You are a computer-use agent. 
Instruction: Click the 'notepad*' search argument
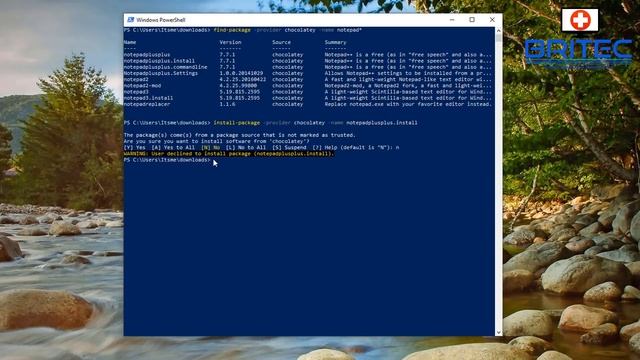[x=349, y=30]
